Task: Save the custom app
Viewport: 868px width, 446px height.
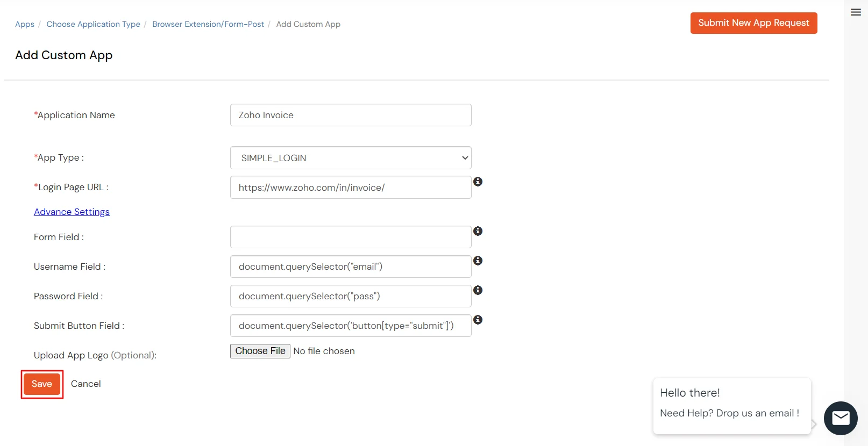Action: tap(42, 384)
